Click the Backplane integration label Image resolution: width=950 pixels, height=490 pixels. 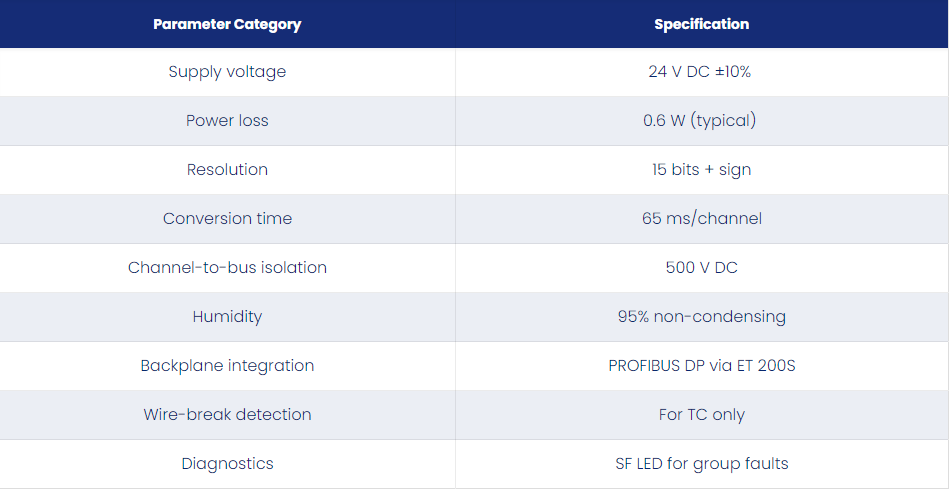[227, 366]
